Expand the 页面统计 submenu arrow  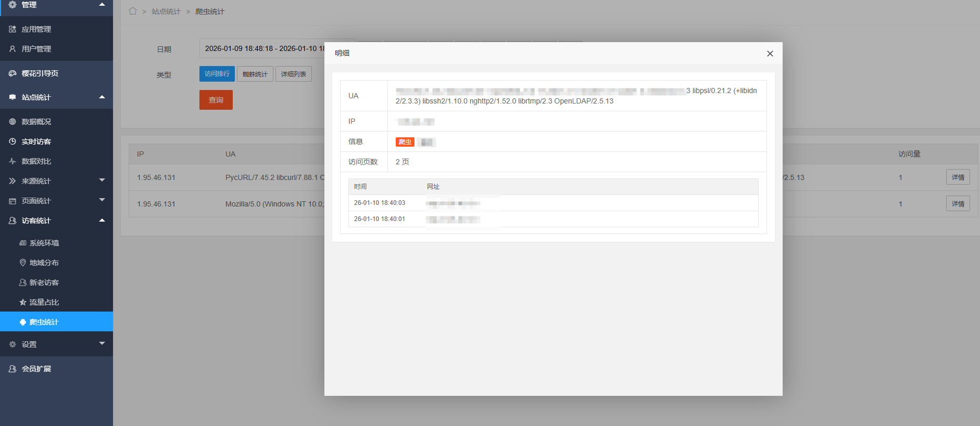(102, 200)
